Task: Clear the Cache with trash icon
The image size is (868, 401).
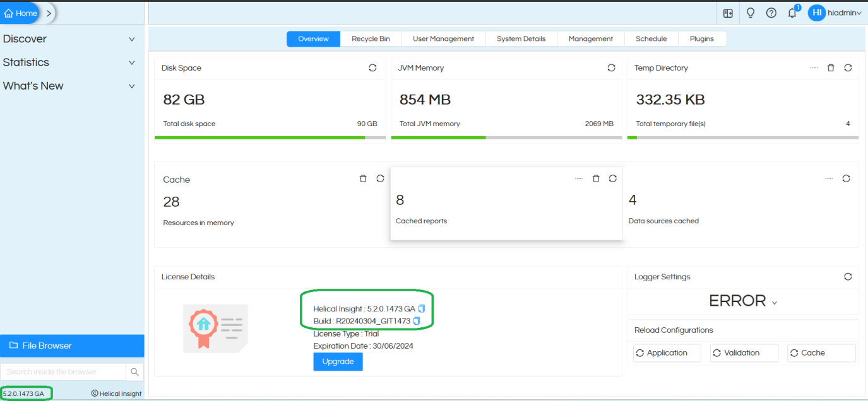Action: pos(363,179)
